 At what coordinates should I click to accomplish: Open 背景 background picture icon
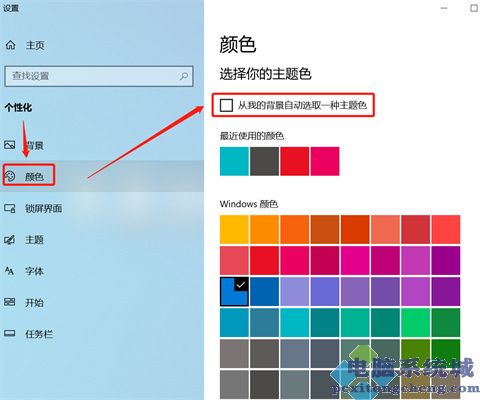pyautogui.click(x=10, y=145)
